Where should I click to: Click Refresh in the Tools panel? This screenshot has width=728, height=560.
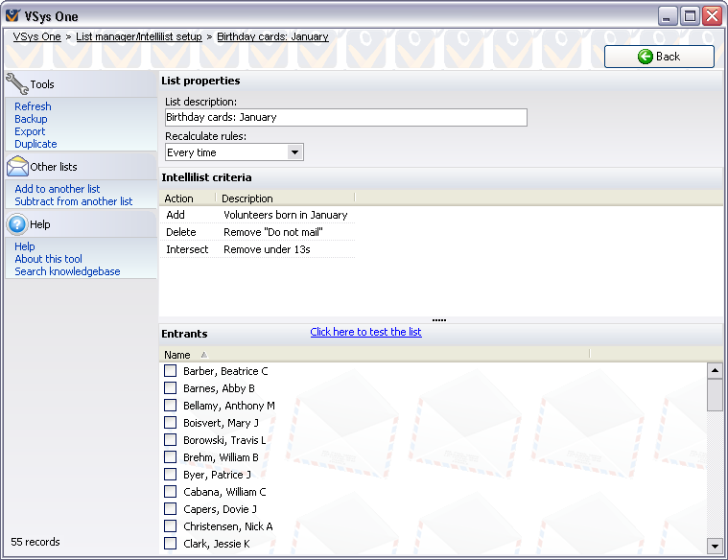[33, 106]
